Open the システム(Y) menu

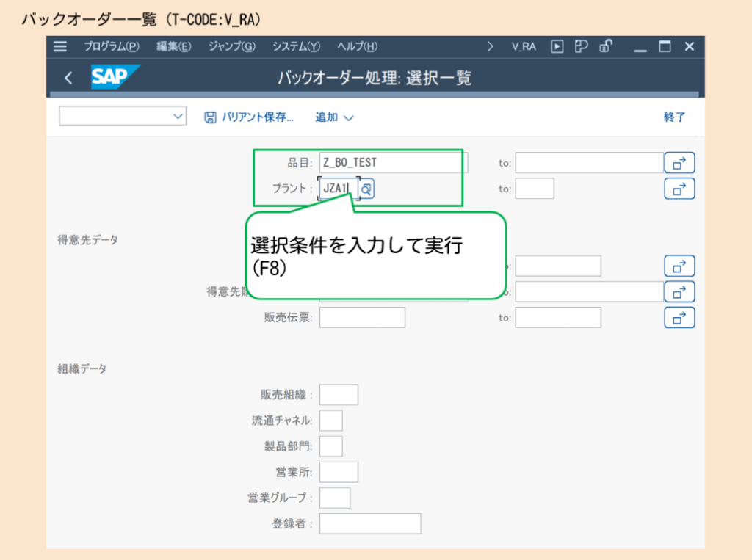coord(296,46)
